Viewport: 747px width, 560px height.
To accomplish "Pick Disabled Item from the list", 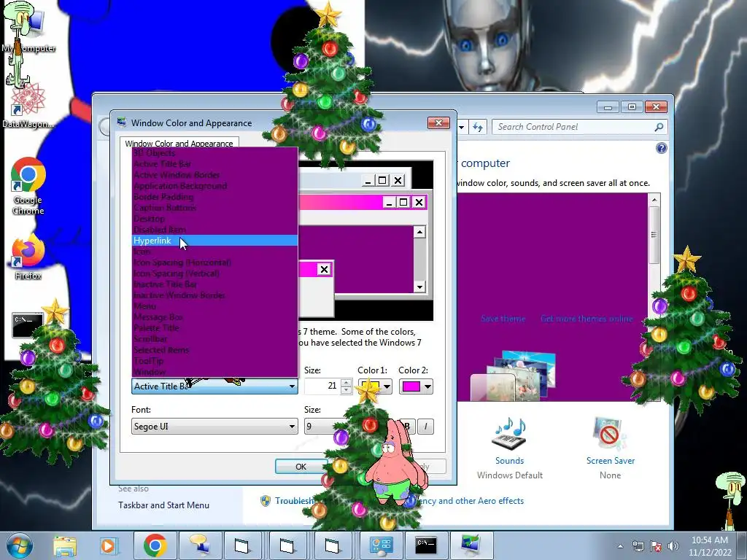I will (215, 230).
